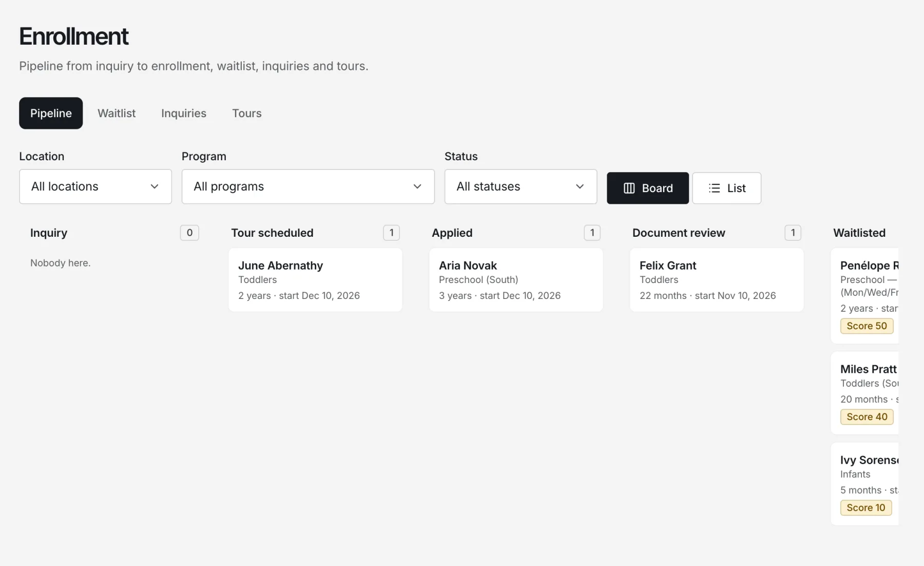Click the Tour scheduled column header
The height and width of the screenshot is (566, 924).
[272, 233]
